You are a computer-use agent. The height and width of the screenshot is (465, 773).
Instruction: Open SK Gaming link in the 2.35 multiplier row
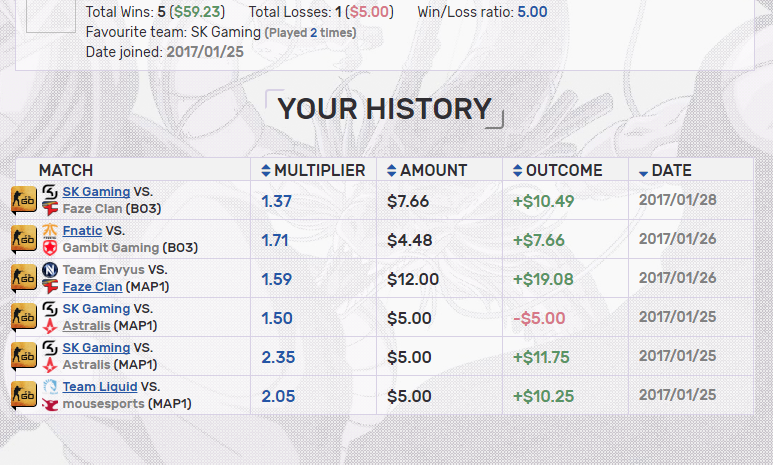coord(96,348)
